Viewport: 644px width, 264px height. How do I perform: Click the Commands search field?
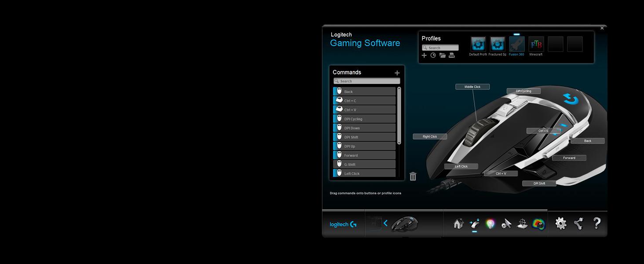click(x=367, y=81)
